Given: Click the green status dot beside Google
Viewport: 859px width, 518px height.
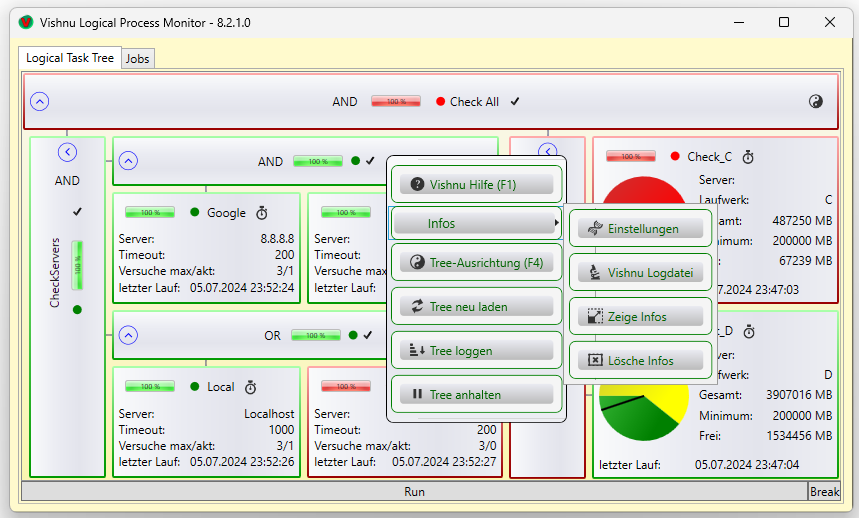Looking at the screenshot, I should (195, 213).
